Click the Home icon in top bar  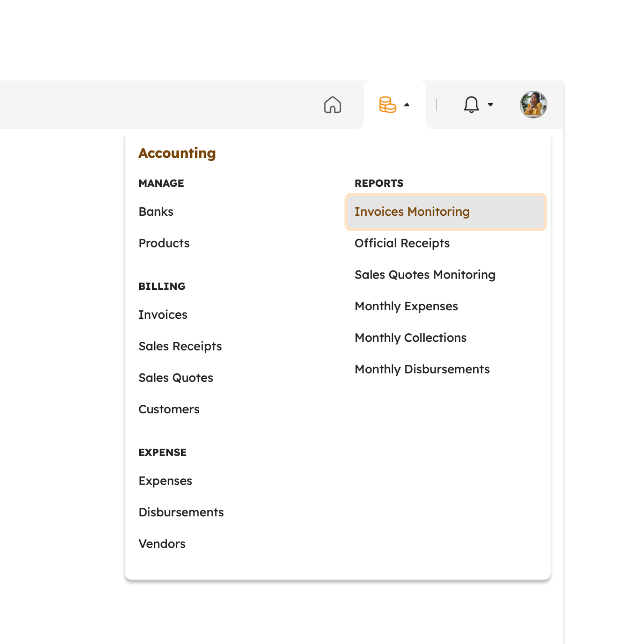click(x=332, y=105)
